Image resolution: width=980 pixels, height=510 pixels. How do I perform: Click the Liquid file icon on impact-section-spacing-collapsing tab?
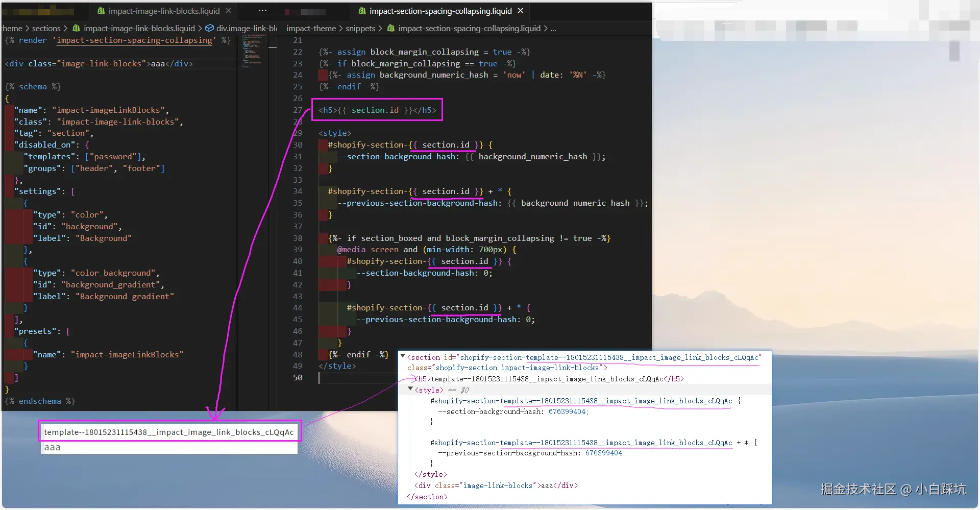[x=362, y=11]
